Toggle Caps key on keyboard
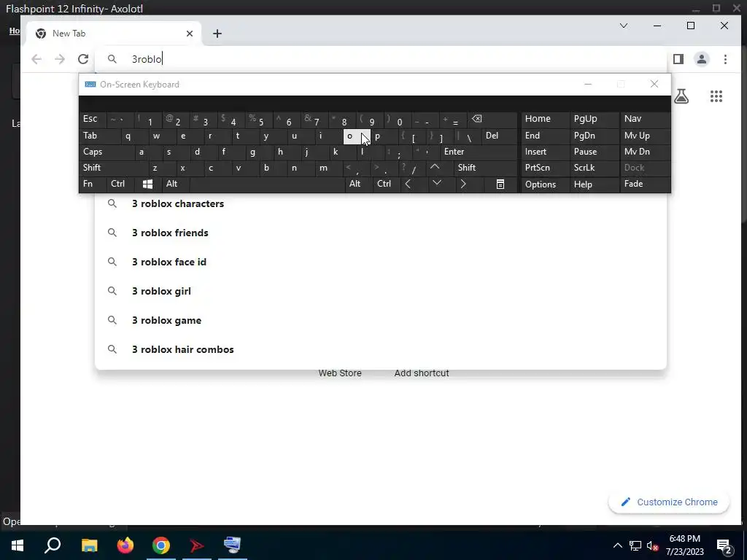Viewport: 747px width, 560px height. 106,152
